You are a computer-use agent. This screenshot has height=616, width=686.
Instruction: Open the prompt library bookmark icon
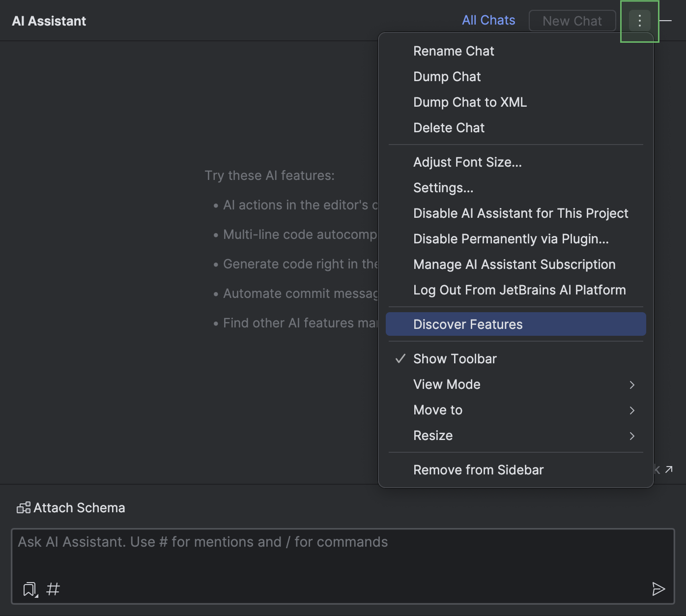[x=30, y=589]
